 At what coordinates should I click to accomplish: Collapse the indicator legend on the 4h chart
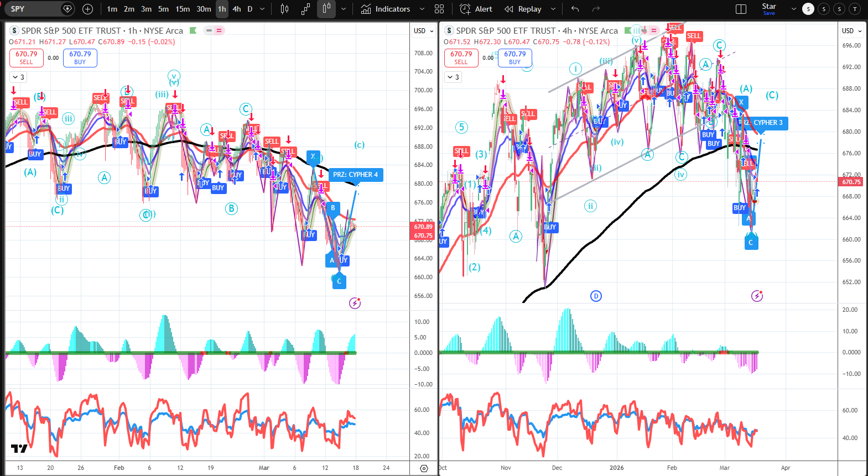pos(453,77)
